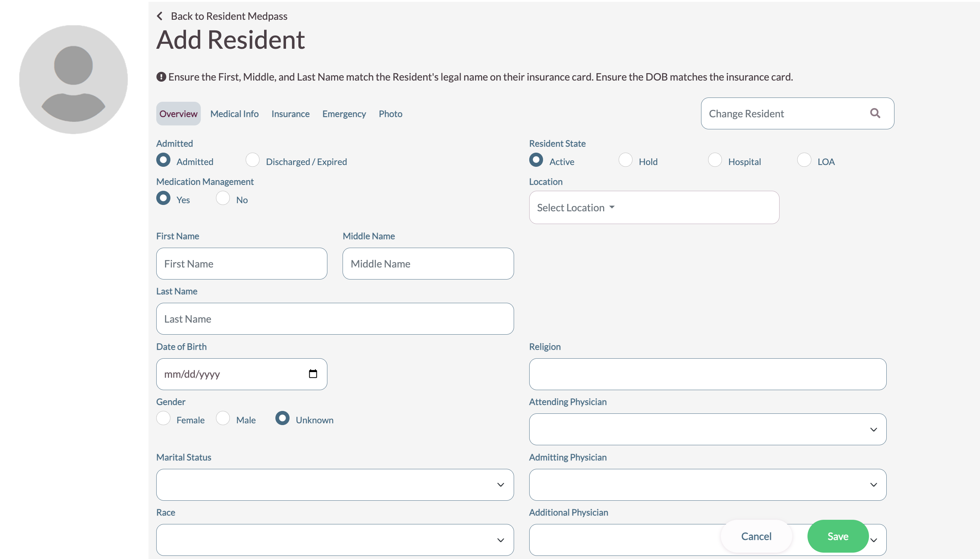Open the Select Location dropdown
Image resolution: width=980 pixels, height=559 pixels.
(576, 208)
